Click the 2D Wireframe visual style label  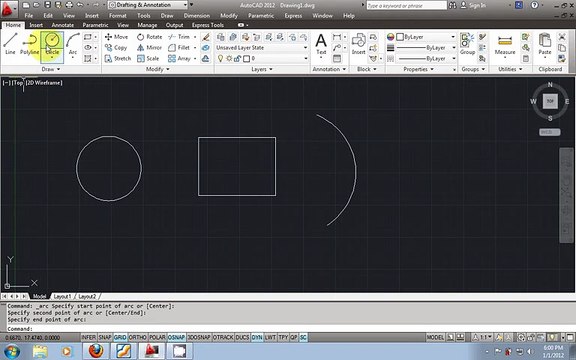coord(44,83)
